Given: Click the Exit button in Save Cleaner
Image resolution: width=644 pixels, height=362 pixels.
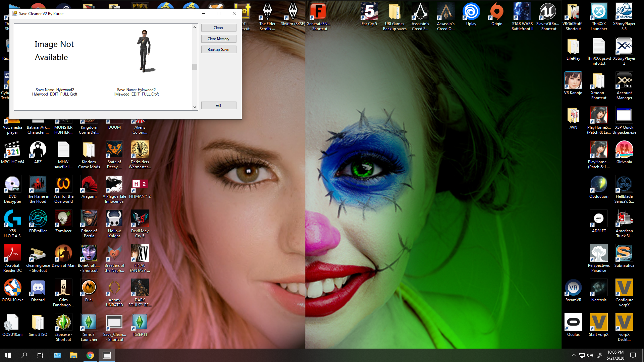Looking at the screenshot, I should point(219,106).
